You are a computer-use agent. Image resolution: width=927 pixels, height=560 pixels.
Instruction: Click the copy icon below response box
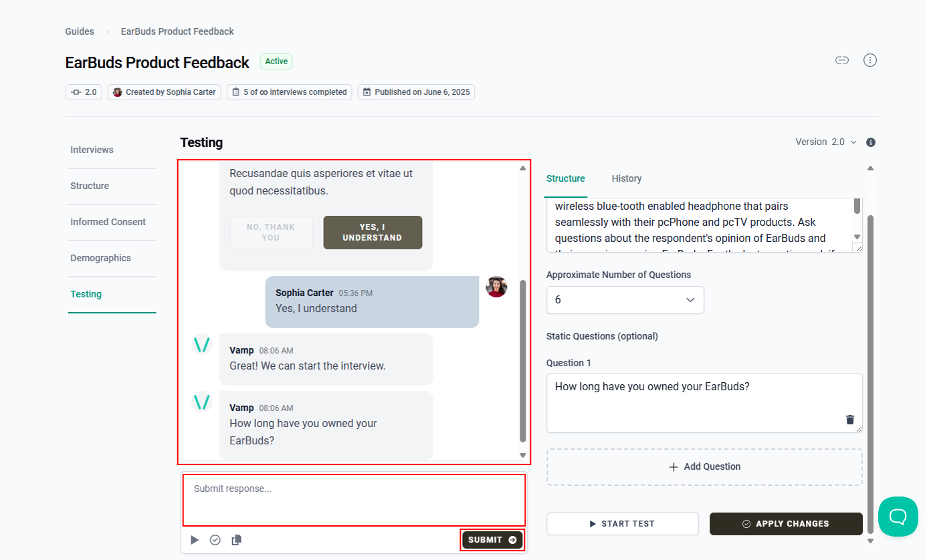[236, 540]
